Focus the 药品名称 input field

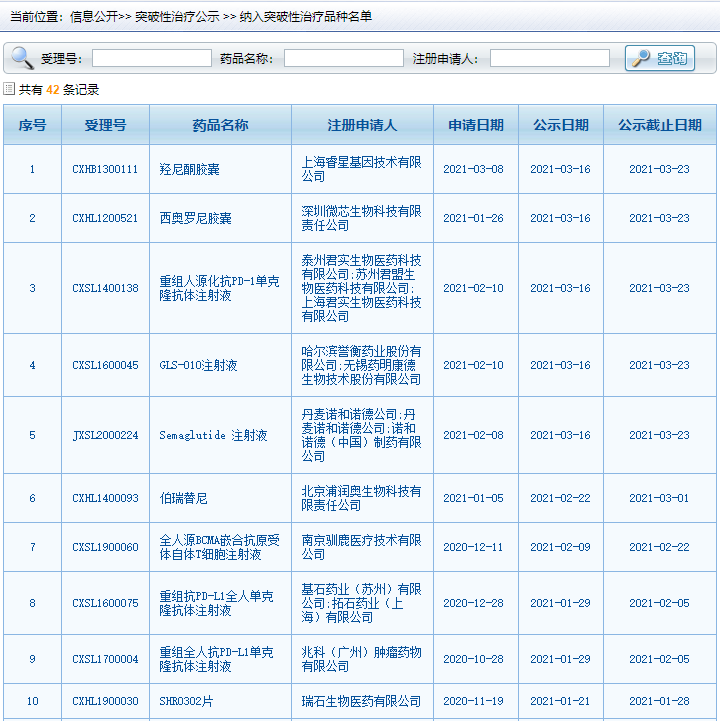[344, 58]
